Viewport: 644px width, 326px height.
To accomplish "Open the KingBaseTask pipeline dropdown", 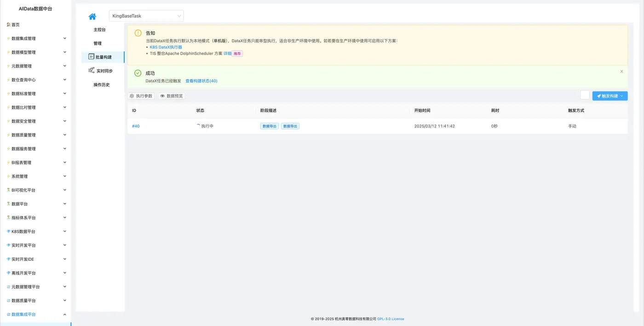I will [x=146, y=16].
